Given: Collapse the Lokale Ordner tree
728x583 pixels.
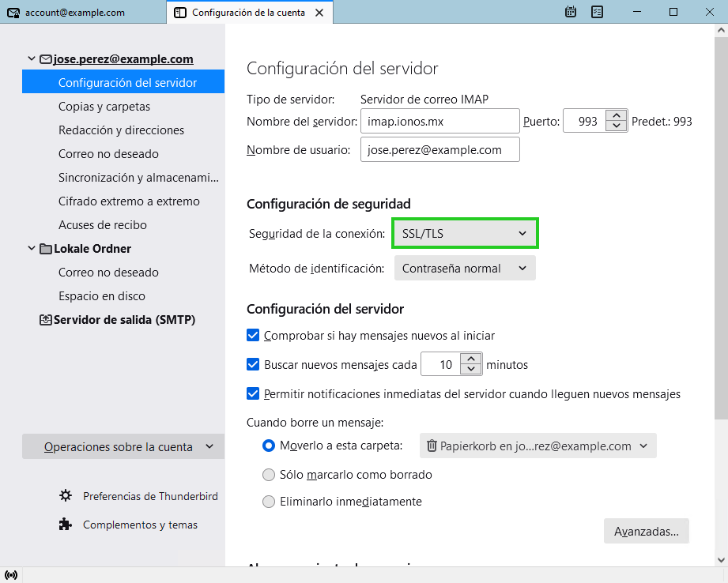Looking at the screenshot, I should click(x=32, y=248).
